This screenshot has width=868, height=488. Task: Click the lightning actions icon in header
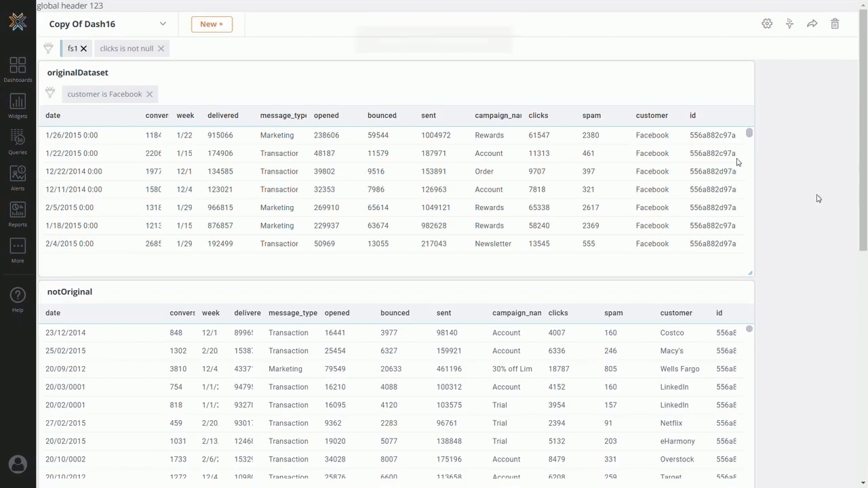[x=789, y=24]
